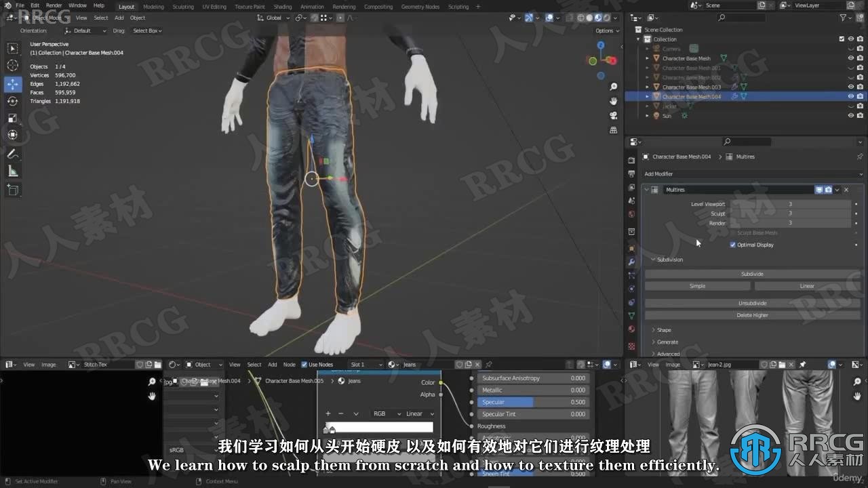
Task: Click the Subdivide button
Action: 752,274
